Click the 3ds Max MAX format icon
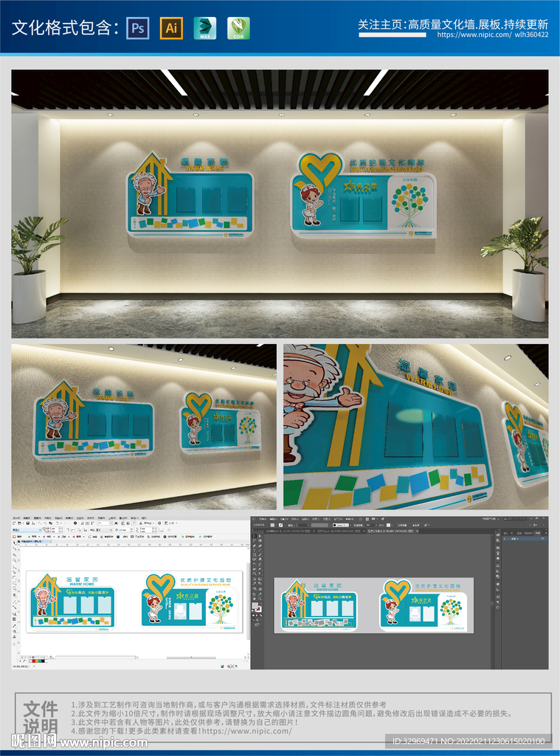Image resolution: width=560 pixels, height=756 pixels. point(205,28)
